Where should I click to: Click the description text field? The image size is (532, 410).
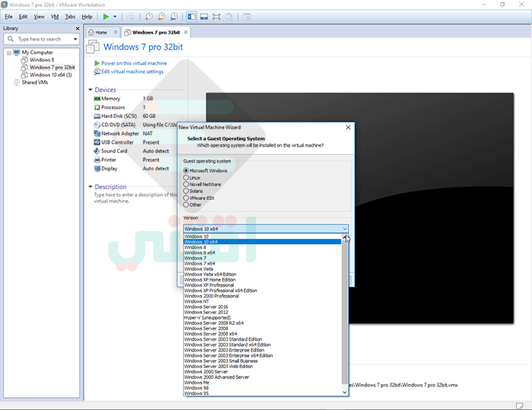point(136,198)
